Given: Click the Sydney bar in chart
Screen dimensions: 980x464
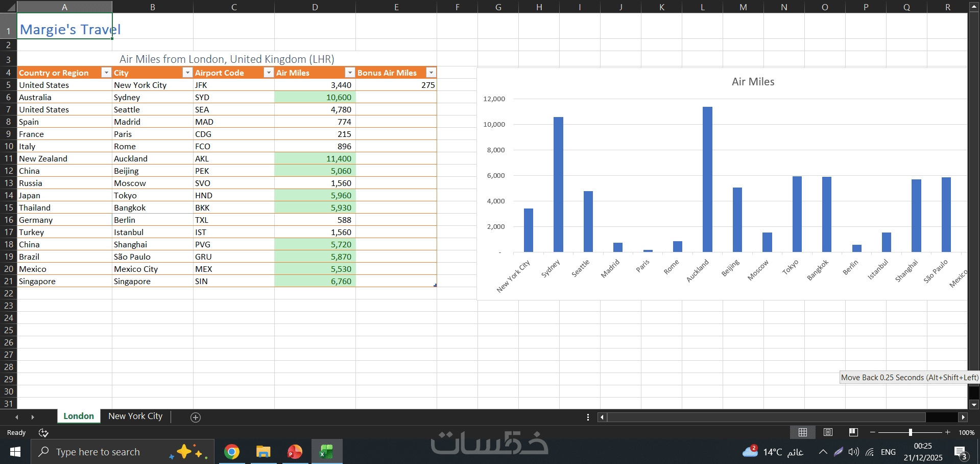Looking at the screenshot, I should 558,184.
